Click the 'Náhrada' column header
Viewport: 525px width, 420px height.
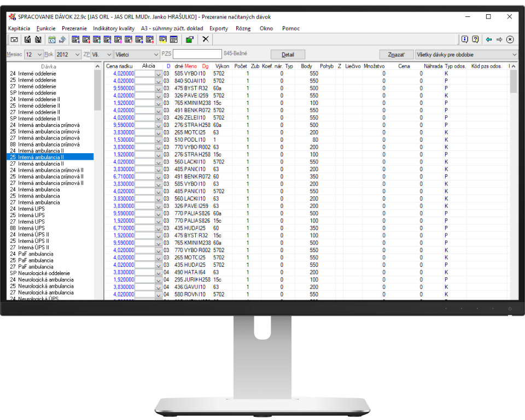pos(433,66)
